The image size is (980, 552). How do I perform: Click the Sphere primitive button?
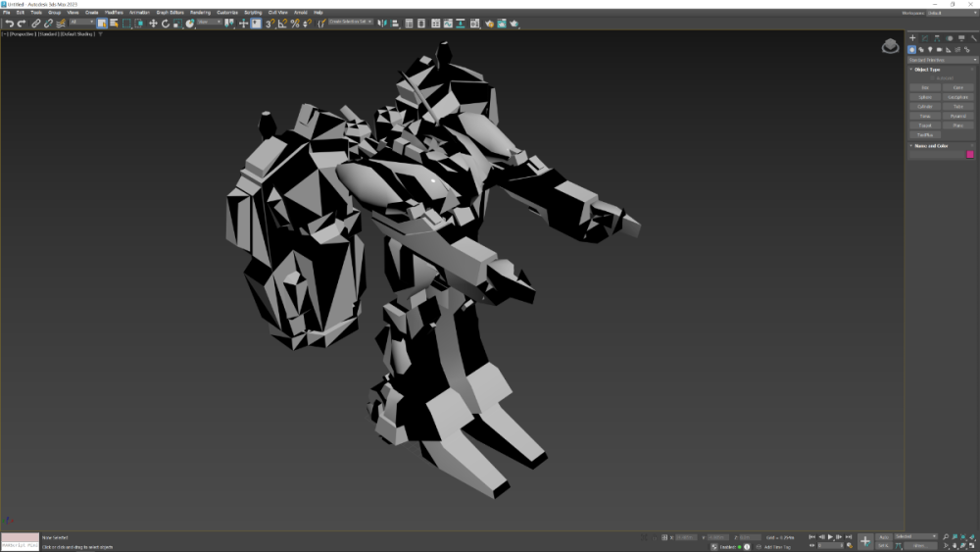tap(925, 97)
